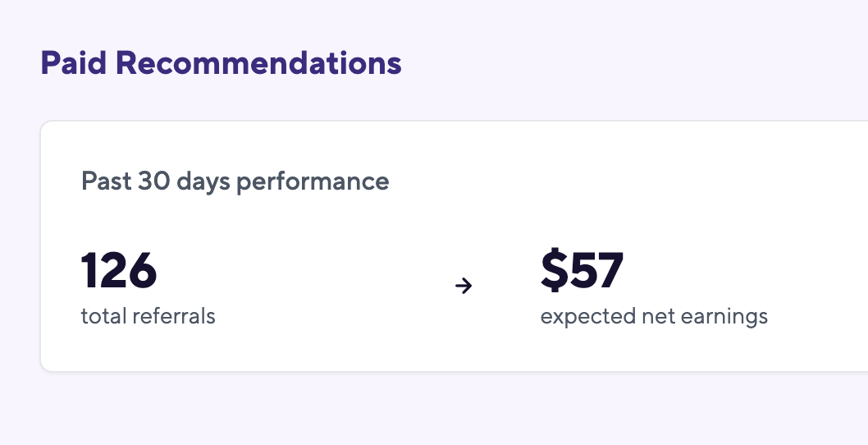Select the Past 30 days performance label
868x445 pixels.
[x=235, y=181]
